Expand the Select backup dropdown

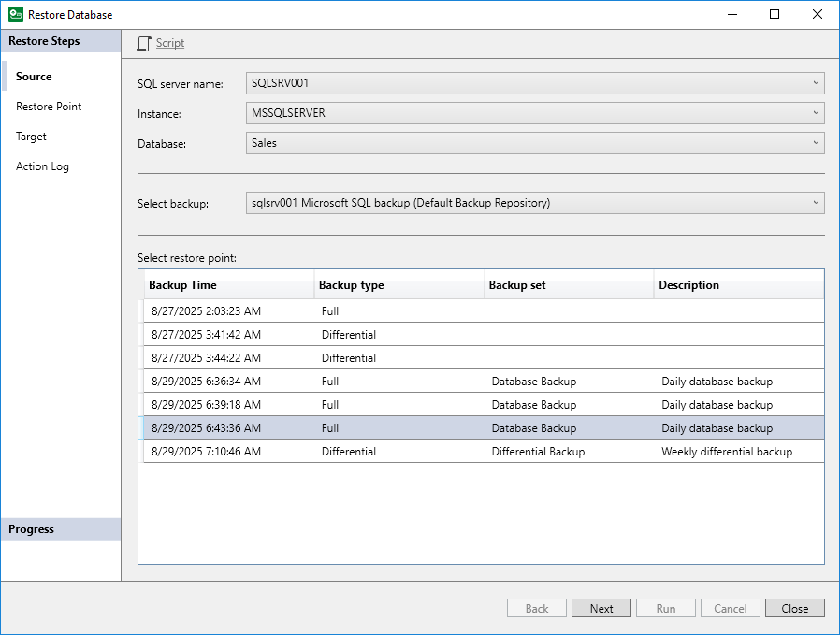point(817,202)
